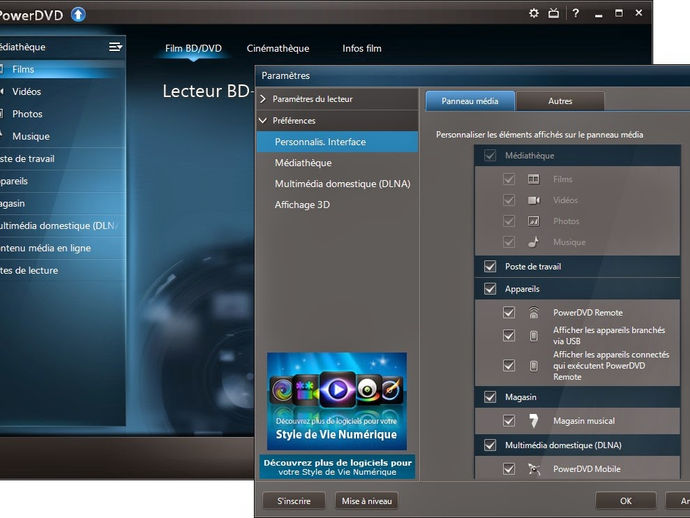Open Listes de lecture in sidebar
The height and width of the screenshot is (518, 690).
(x=62, y=271)
